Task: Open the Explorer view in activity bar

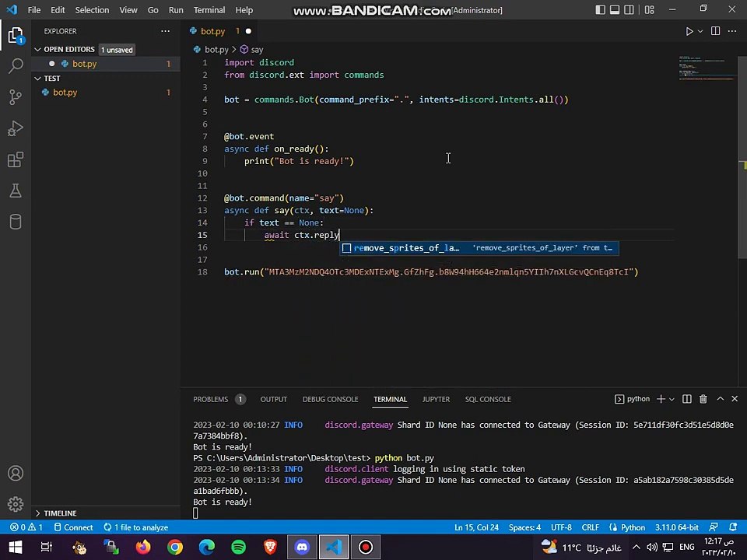Action: (16, 35)
